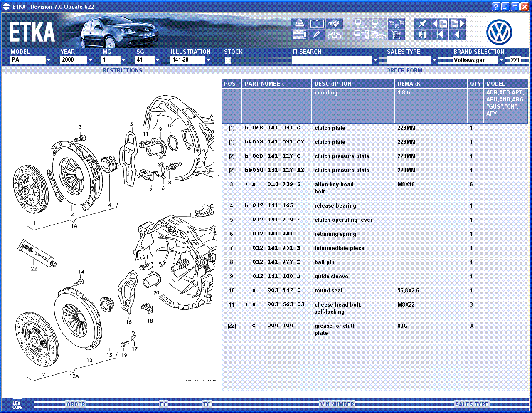Click the single shopping cart icon

(396, 35)
